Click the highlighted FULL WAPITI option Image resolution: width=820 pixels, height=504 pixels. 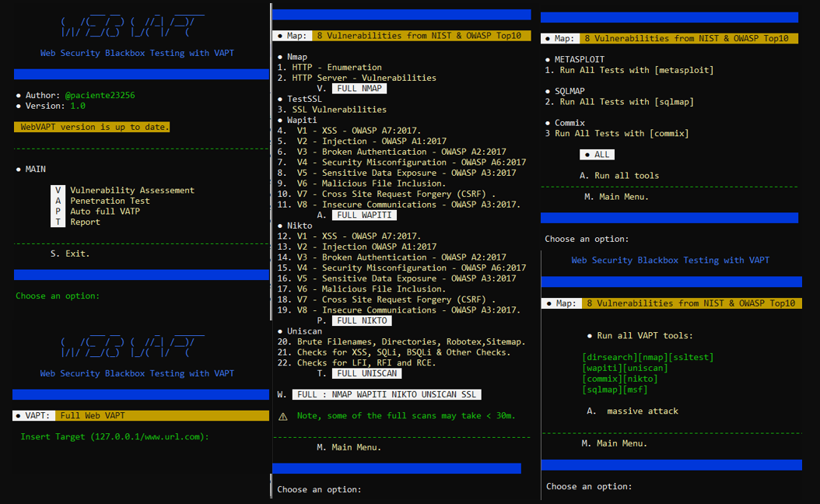pyautogui.click(x=365, y=215)
